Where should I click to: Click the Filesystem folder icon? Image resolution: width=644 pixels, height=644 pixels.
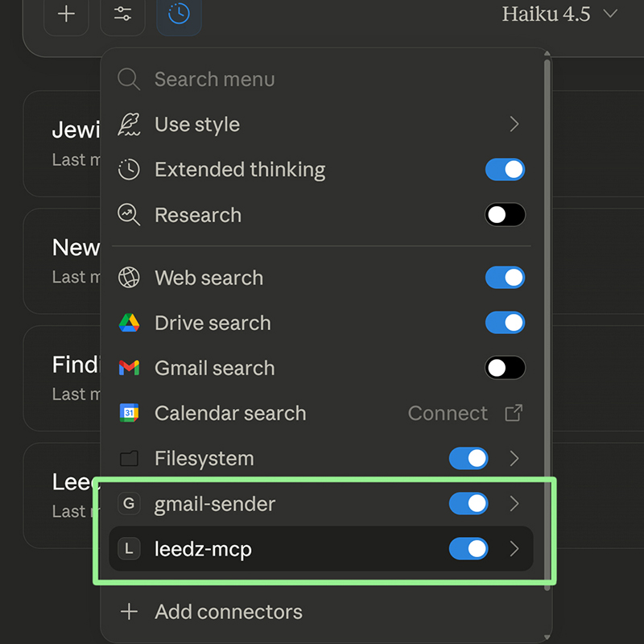point(129,459)
